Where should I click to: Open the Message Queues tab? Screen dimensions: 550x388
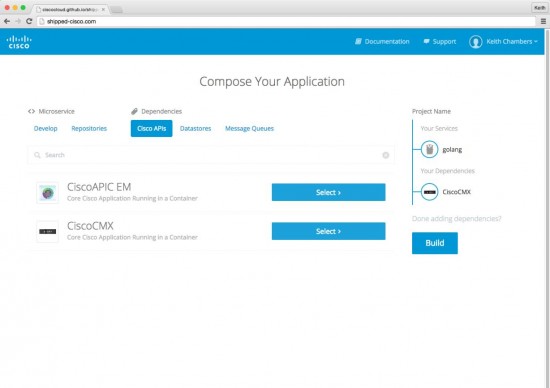pyautogui.click(x=249, y=128)
